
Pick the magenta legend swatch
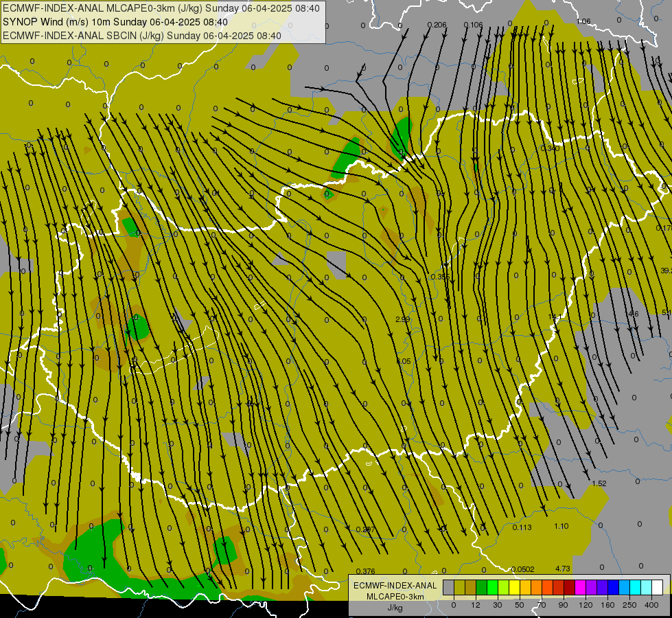click(x=581, y=587)
